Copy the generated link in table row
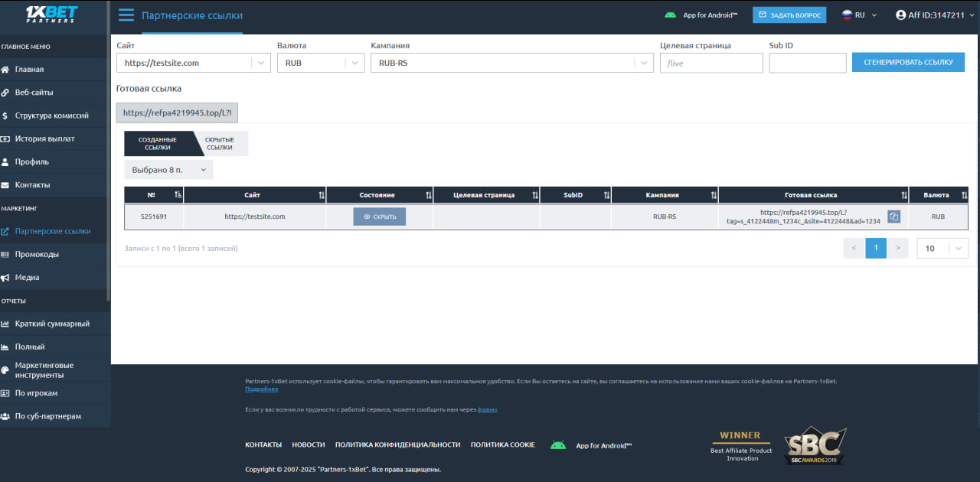This screenshot has height=482, width=980. (x=893, y=217)
